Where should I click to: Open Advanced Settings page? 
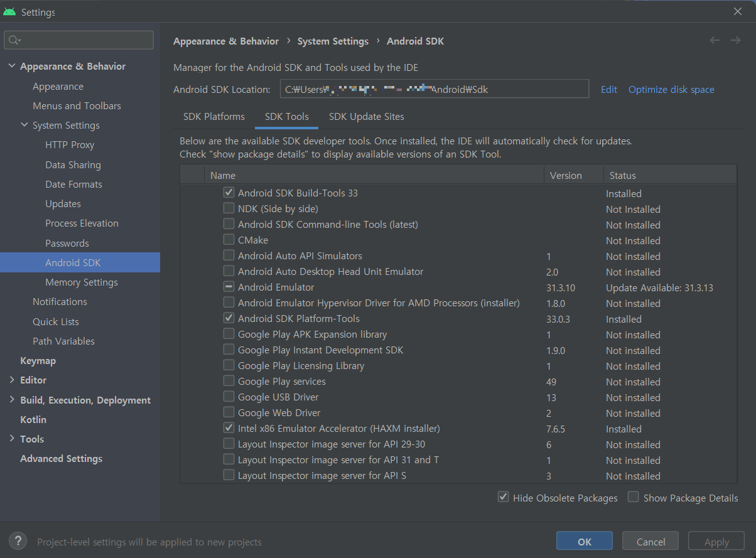61,458
